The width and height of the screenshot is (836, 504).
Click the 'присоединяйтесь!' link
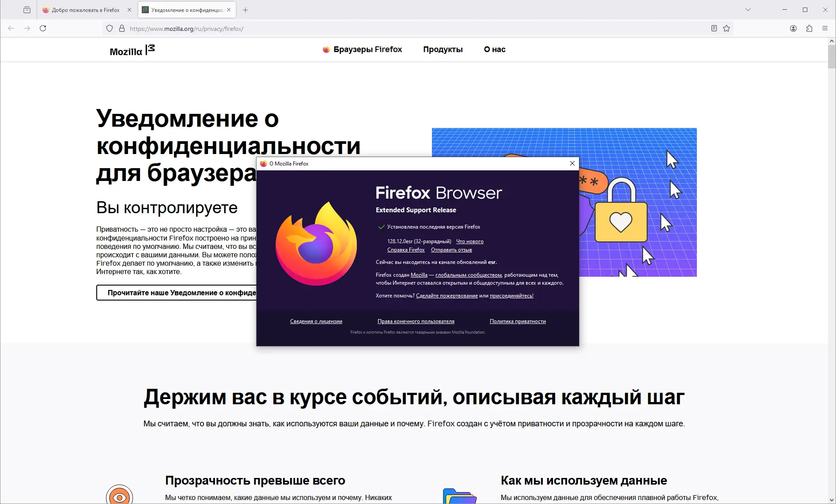coord(511,296)
